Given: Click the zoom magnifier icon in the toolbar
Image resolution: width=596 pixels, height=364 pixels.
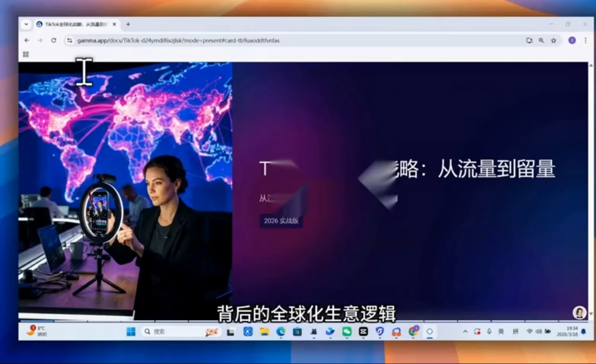Looking at the screenshot, I should (541, 40).
